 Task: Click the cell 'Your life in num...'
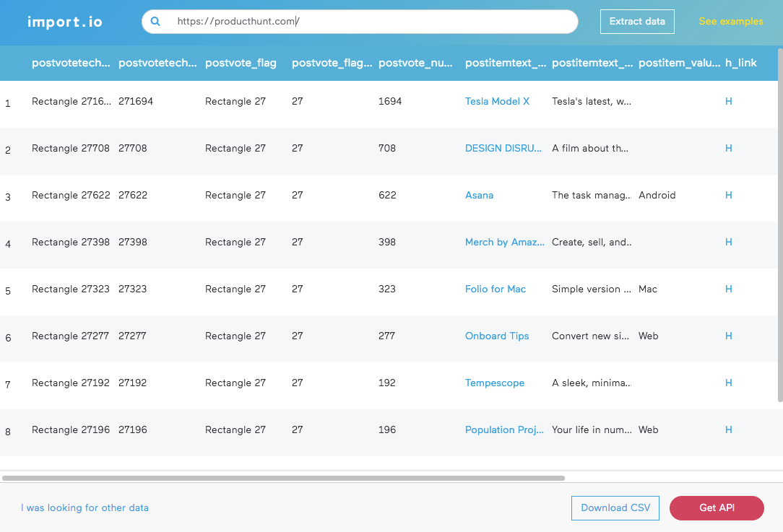pos(592,429)
